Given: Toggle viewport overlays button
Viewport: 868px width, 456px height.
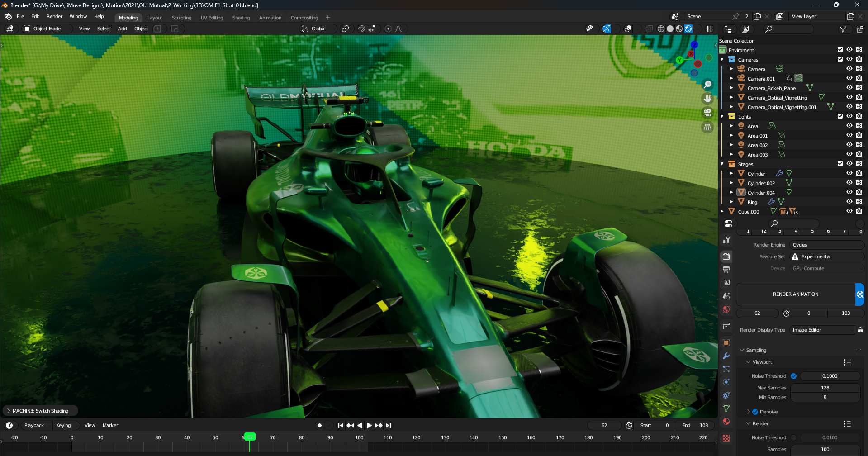Looking at the screenshot, I should 628,28.
